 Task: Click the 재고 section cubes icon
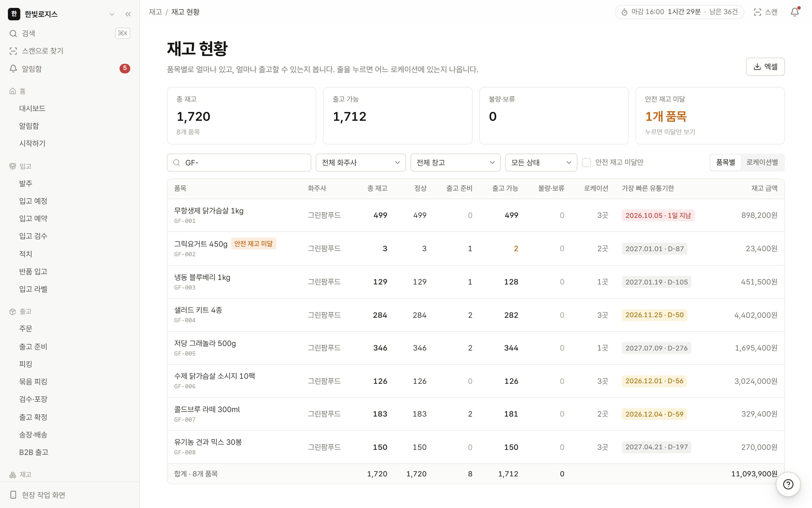[13, 474]
